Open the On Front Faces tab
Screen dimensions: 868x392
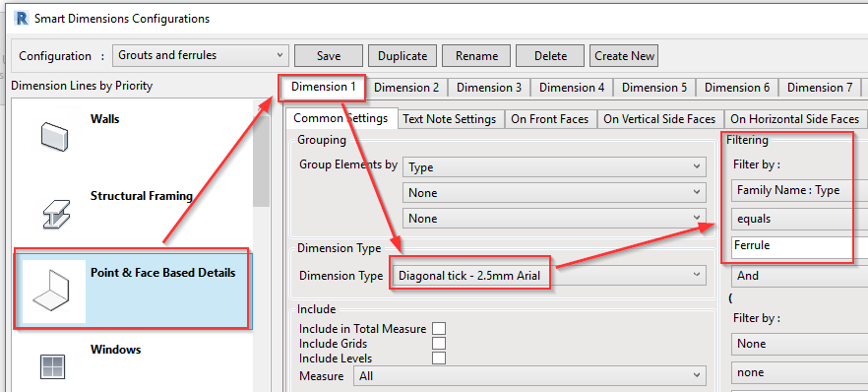tap(550, 119)
